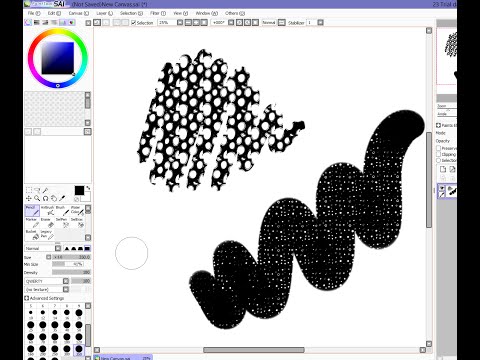Image resolution: width=480 pixels, height=360 pixels.
Task: Show the RGB slider panel icon
Action: tap(37, 23)
